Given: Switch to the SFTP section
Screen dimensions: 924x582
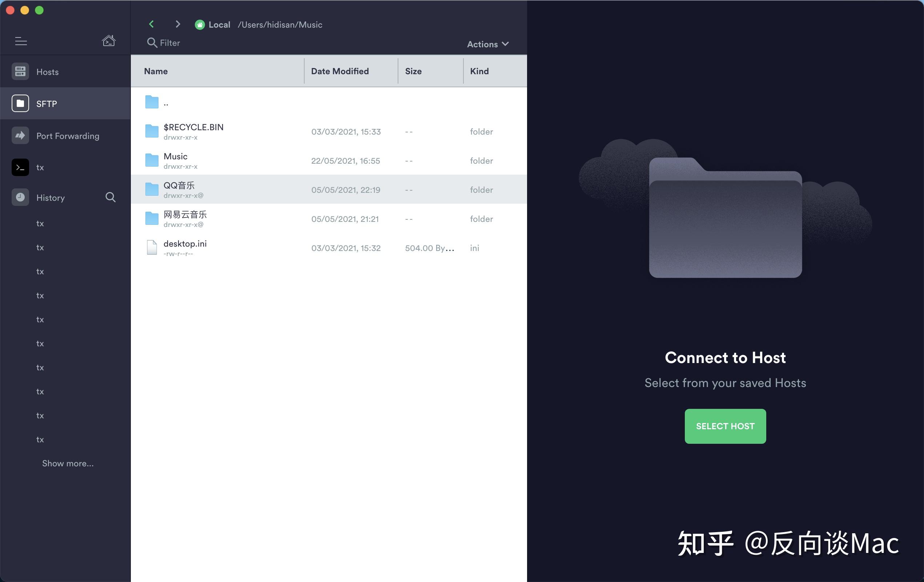Looking at the screenshot, I should pyautogui.click(x=65, y=103).
